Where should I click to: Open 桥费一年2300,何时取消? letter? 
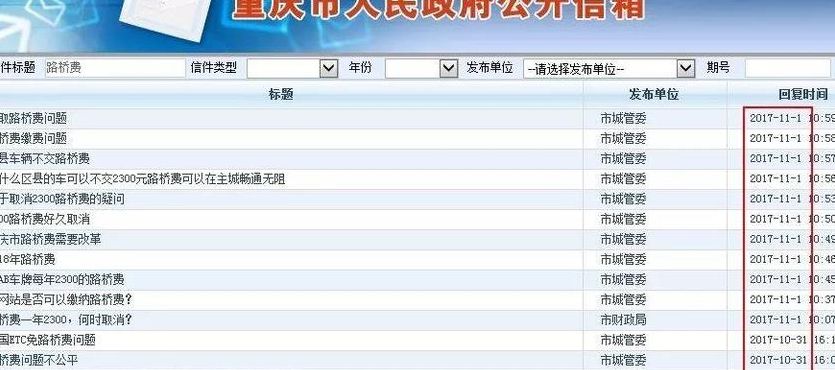66,320
